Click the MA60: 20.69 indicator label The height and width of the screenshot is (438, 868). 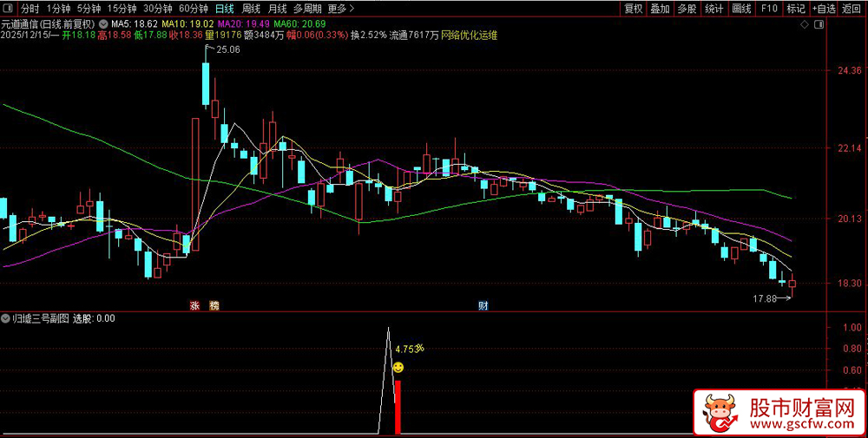(299, 24)
